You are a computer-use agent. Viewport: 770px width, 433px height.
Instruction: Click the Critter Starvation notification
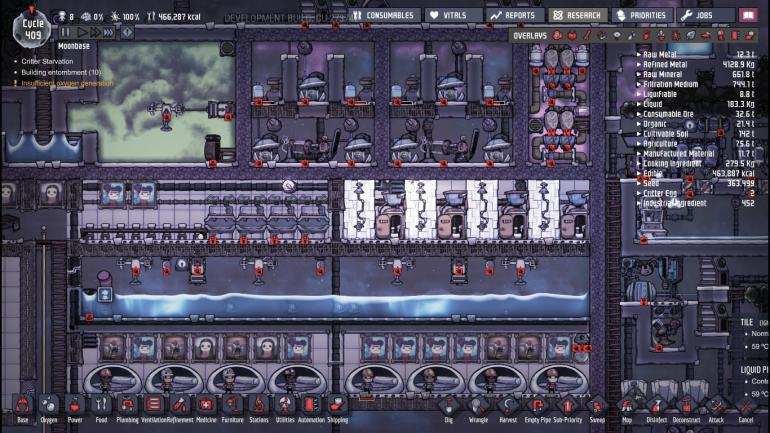tap(47, 61)
